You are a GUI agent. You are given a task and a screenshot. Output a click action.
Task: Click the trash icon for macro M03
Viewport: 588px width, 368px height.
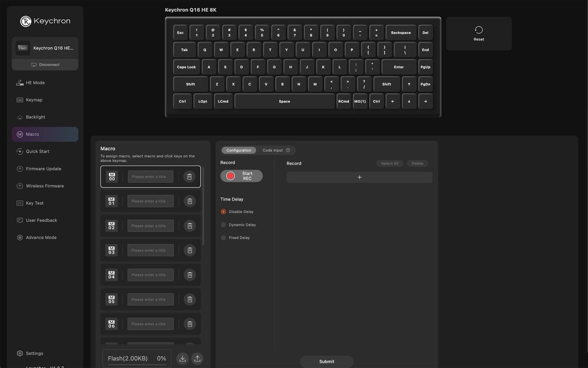coord(190,250)
